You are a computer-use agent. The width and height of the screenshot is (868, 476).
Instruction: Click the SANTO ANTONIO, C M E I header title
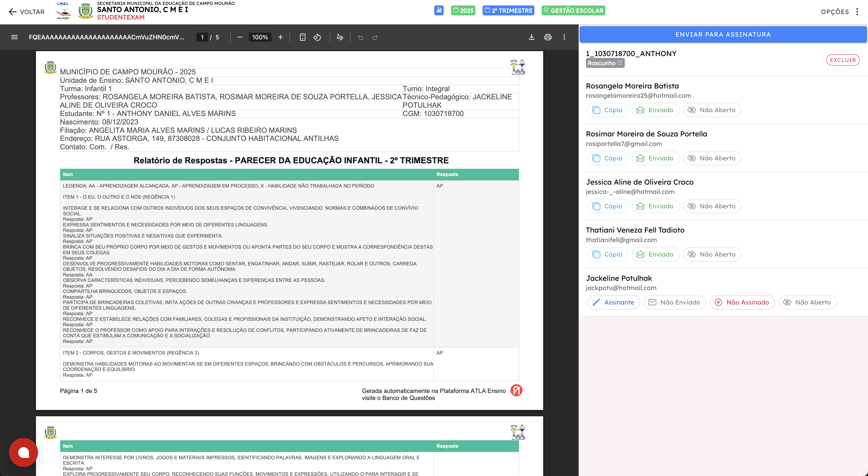[143, 10]
